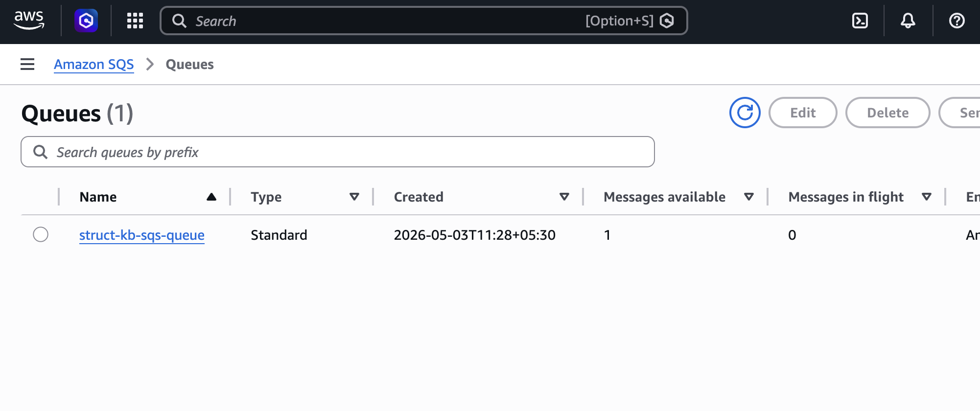The image size is (980, 411).
Task: Sort queues by Name ascending arrow
Action: click(x=211, y=197)
